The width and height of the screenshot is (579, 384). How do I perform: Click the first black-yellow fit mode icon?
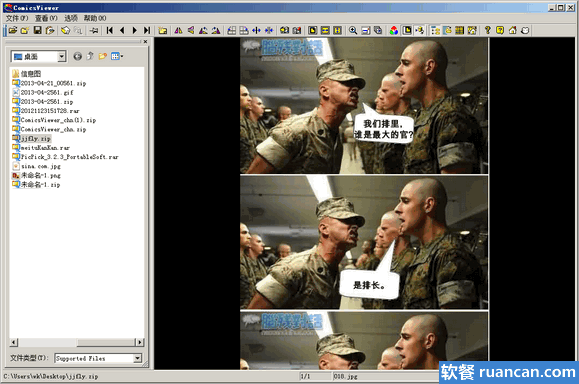click(312, 30)
